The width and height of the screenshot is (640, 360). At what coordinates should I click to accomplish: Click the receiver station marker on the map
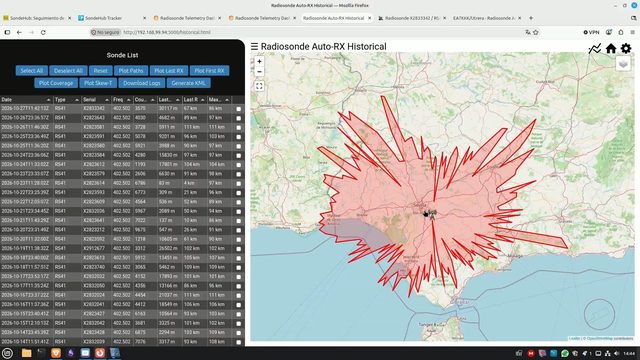(x=432, y=214)
